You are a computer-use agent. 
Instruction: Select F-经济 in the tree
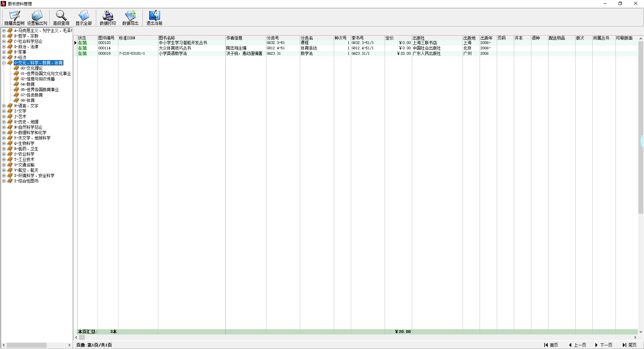point(20,57)
